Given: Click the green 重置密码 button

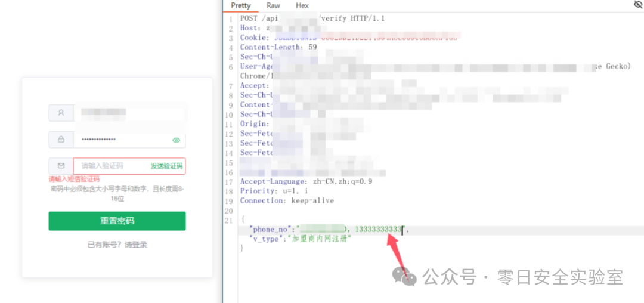Looking at the screenshot, I should (117, 221).
